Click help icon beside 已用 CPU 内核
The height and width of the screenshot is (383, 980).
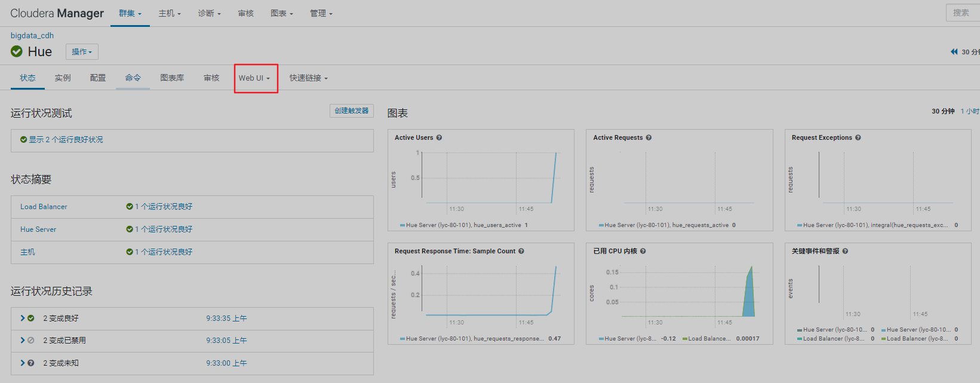(x=643, y=251)
